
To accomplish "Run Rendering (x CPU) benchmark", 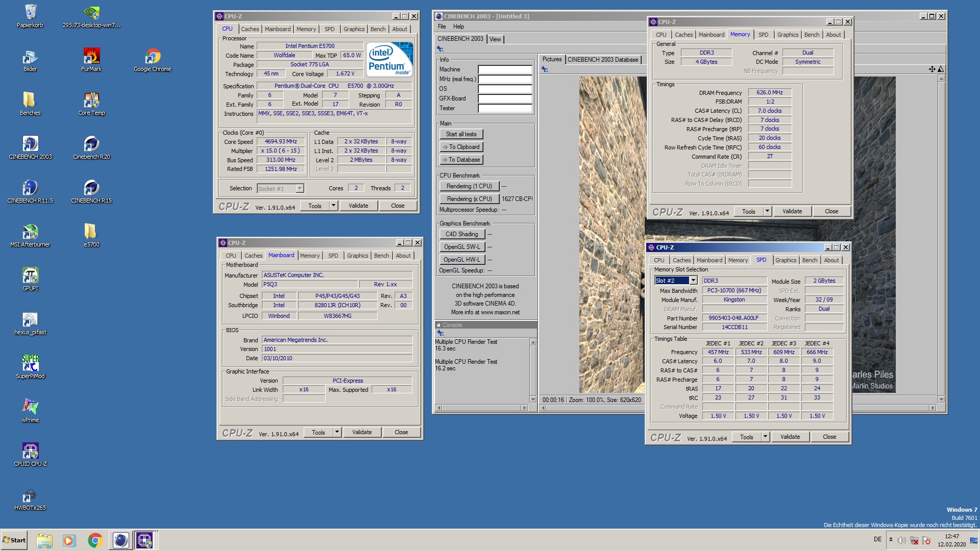I will [x=469, y=199].
